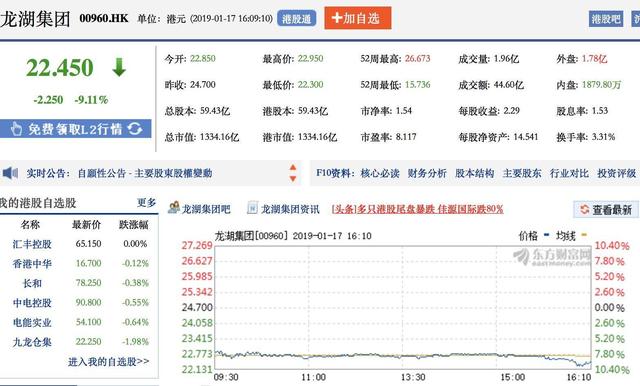Open F10 股本结构 link
Viewport: 640px width, 386px height.
tap(475, 173)
